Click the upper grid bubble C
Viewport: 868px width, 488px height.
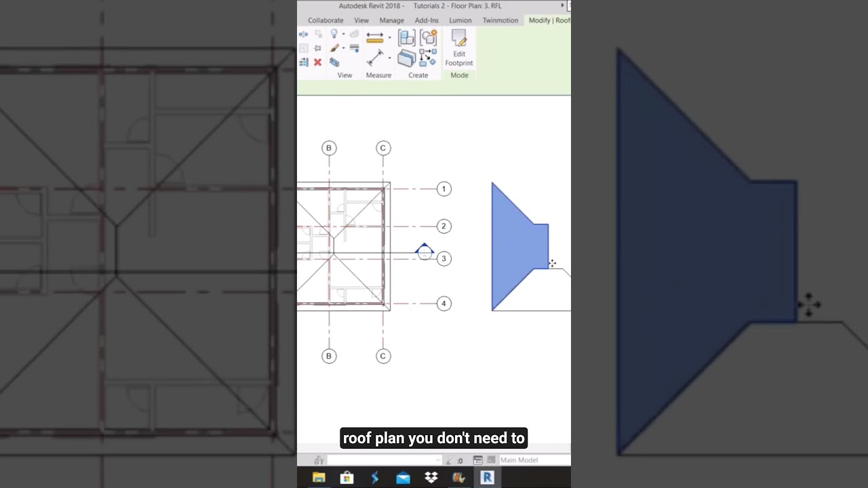(x=383, y=148)
